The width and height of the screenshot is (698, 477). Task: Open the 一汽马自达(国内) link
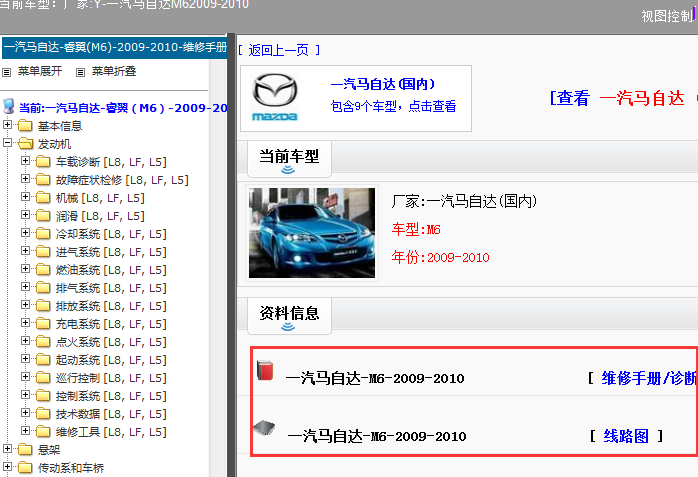pyautogui.click(x=383, y=84)
